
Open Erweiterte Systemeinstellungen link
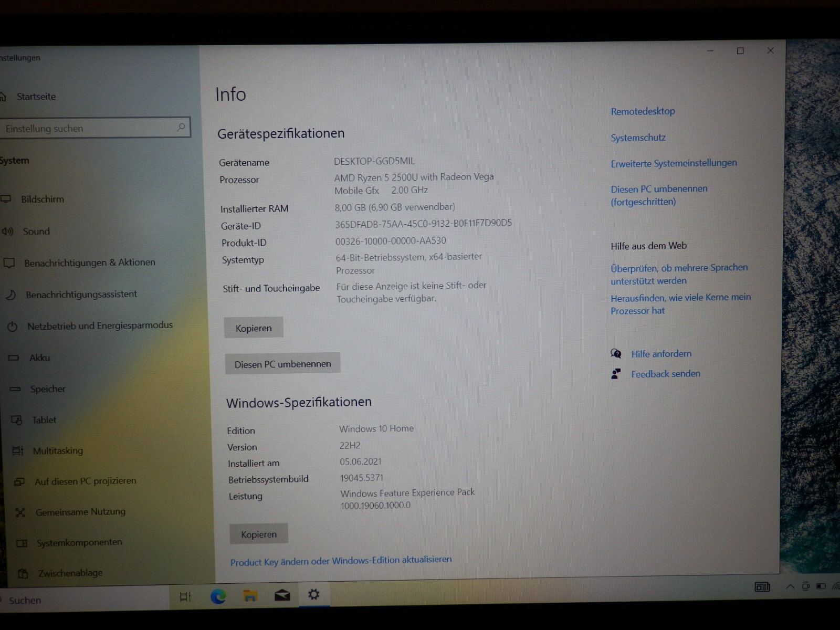(674, 163)
